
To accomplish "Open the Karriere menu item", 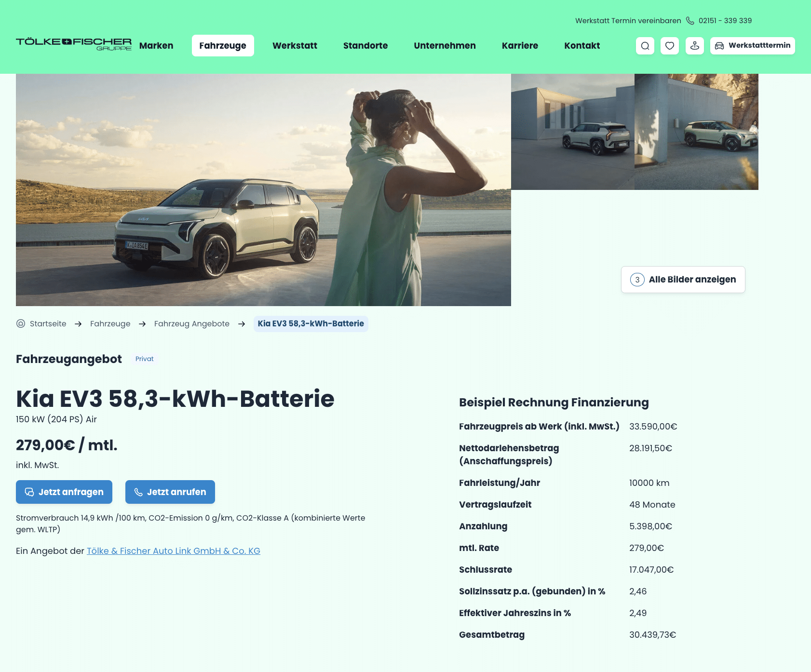I will tap(520, 46).
